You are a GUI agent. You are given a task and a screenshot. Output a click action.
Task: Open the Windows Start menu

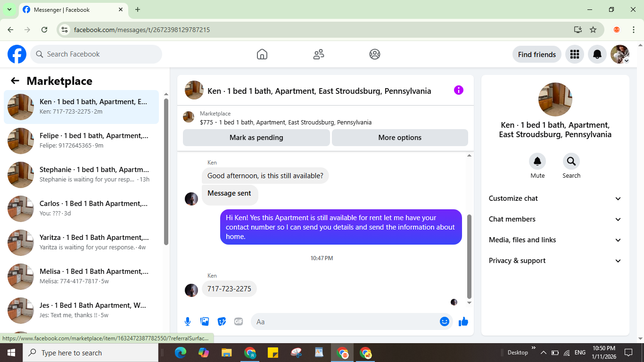(x=11, y=353)
